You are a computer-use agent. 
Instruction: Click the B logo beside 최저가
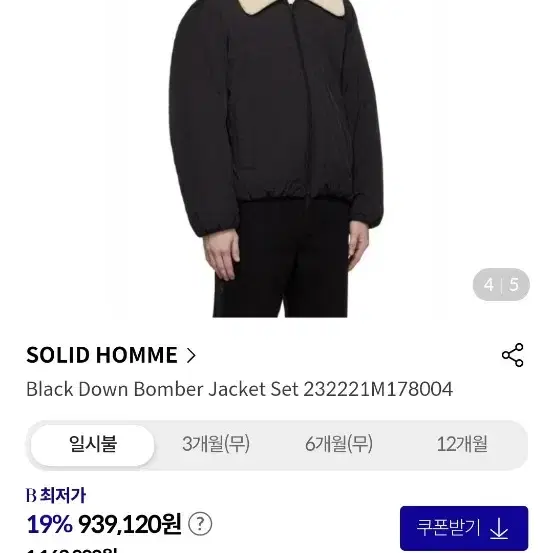point(31,496)
